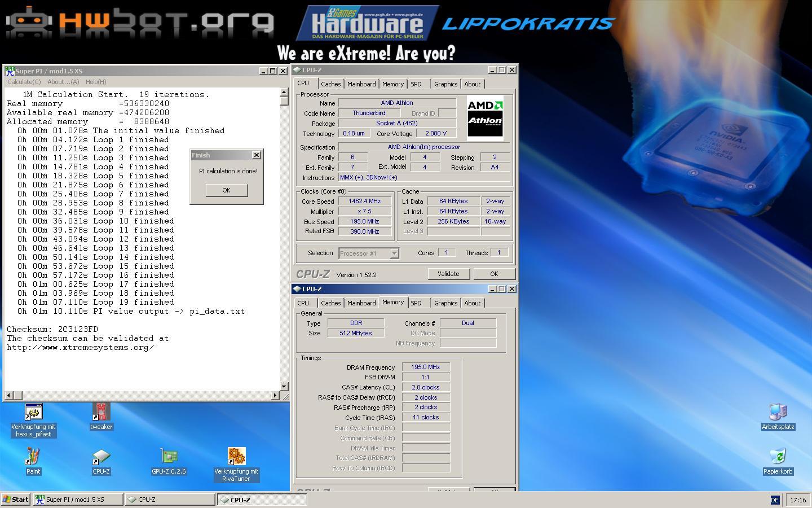Click Core Speed value 1462.4 MHz
This screenshot has width=812, height=508.
click(364, 201)
